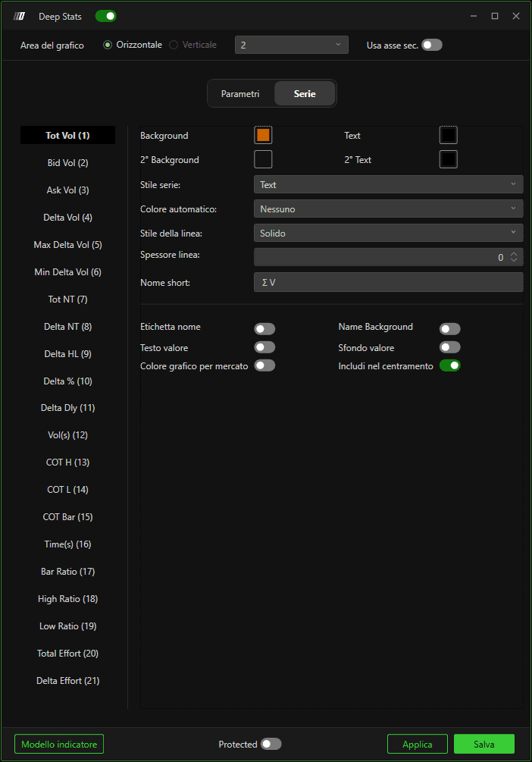Select Vol(s) (12) series
Screen dimensions: 532x762
[x=67, y=435]
